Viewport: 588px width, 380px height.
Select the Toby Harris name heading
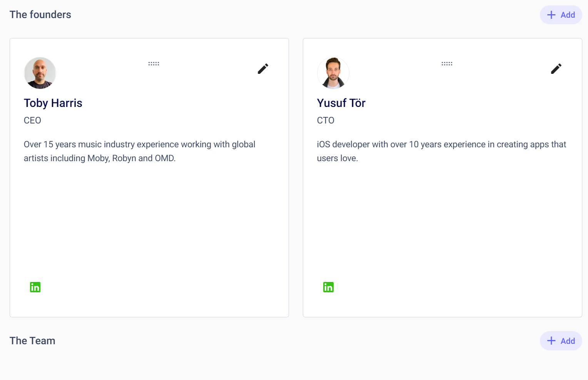(x=53, y=103)
